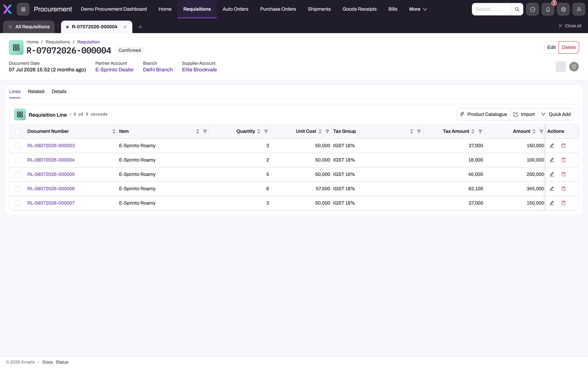This screenshot has width=588, height=368.
Task: Open the app launcher grid icon
Action: tap(23, 9)
